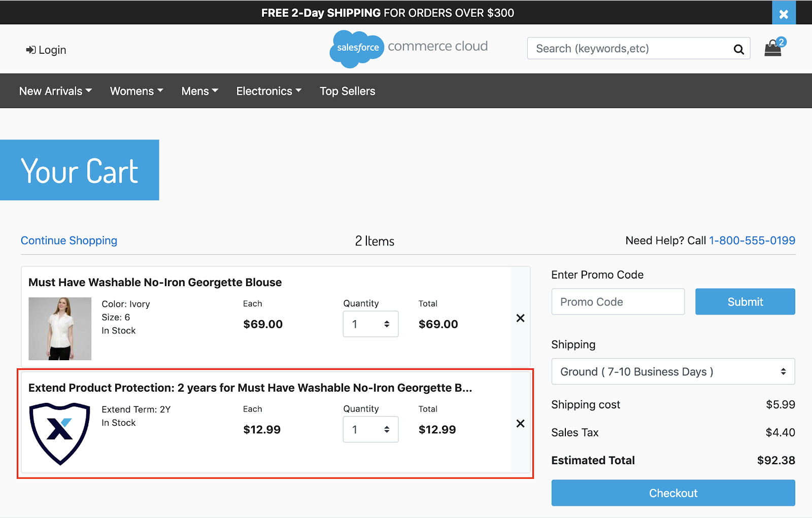Dismiss the free shipping banner
This screenshot has width=812, height=518.
[784, 14]
